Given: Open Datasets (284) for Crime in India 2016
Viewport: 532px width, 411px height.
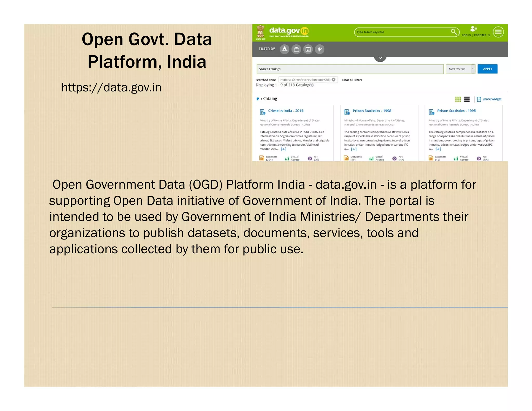Looking at the screenshot, I should pyautogui.click(x=269, y=158).
